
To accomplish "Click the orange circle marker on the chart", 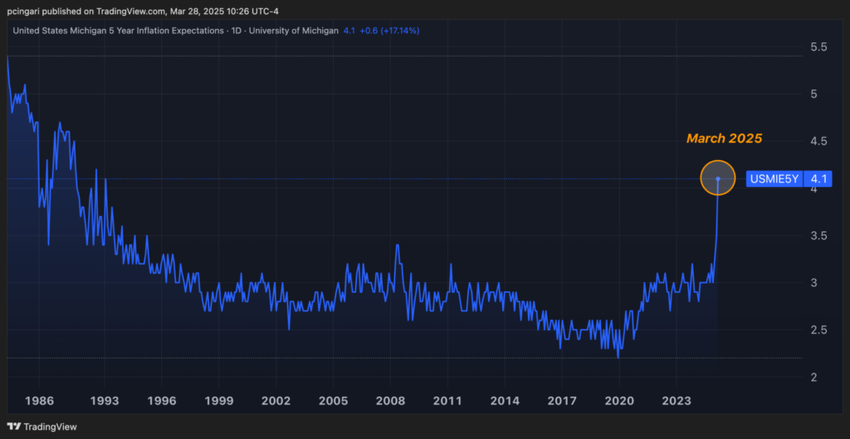I will [x=718, y=179].
